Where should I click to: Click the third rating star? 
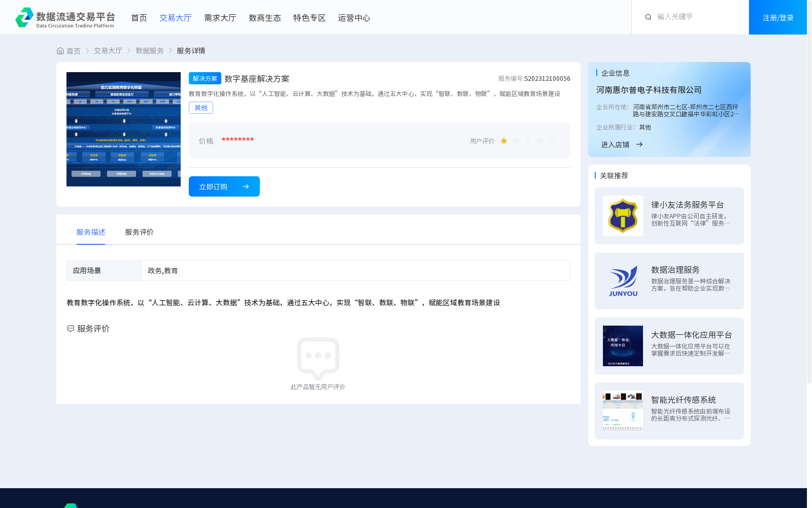click(x=528, y=141)
